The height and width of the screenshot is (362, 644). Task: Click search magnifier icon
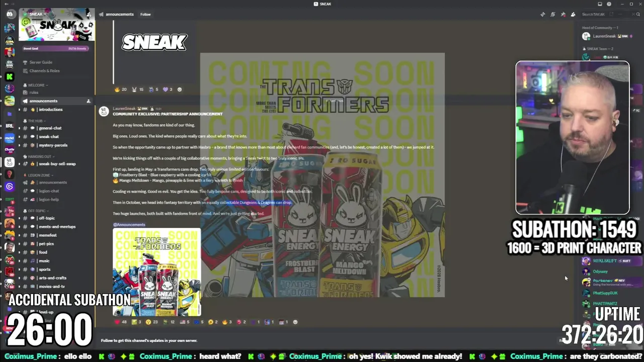[x=637, y=14]
